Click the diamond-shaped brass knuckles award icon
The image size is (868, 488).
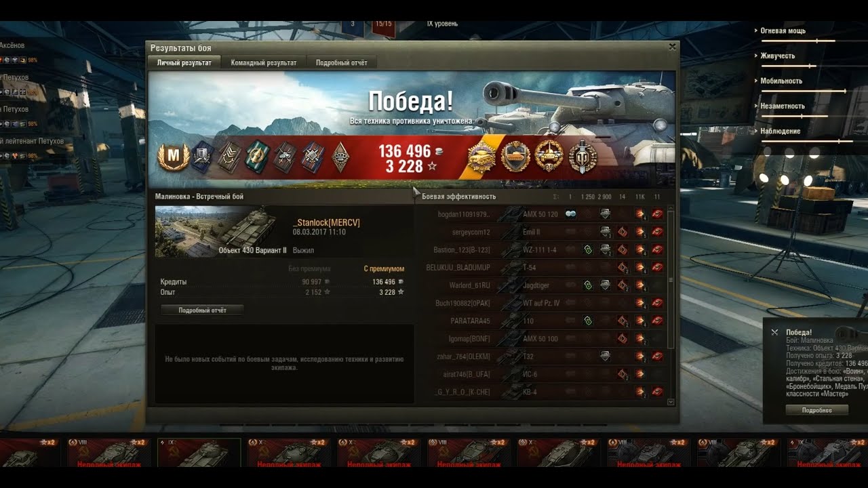point(340,157)
